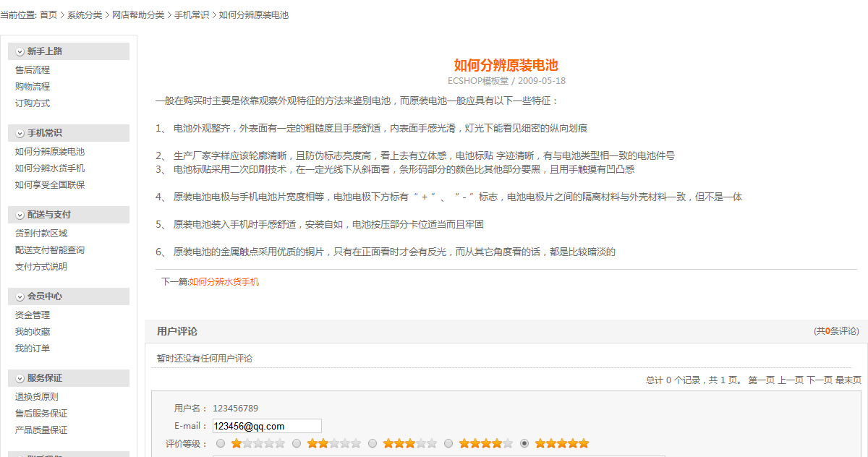
Task: Collapse the 会员中心 section arrow icon
Action: pyautogui.click(x=20, y=296)
